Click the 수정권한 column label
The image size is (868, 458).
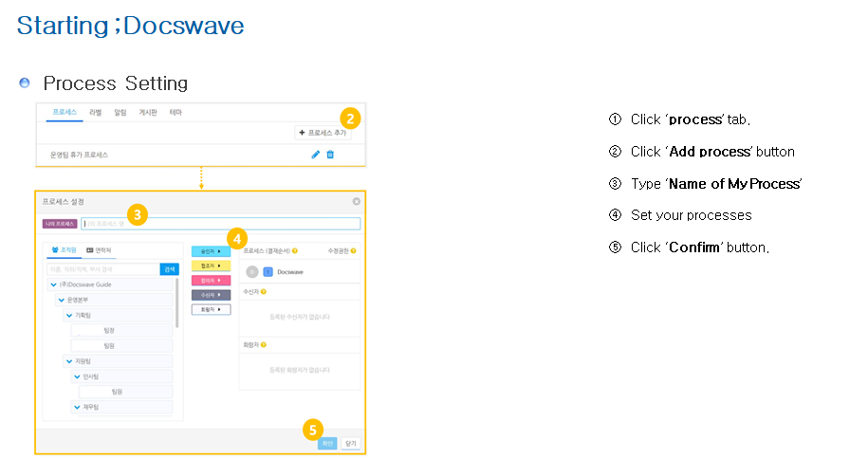(338, 250)
